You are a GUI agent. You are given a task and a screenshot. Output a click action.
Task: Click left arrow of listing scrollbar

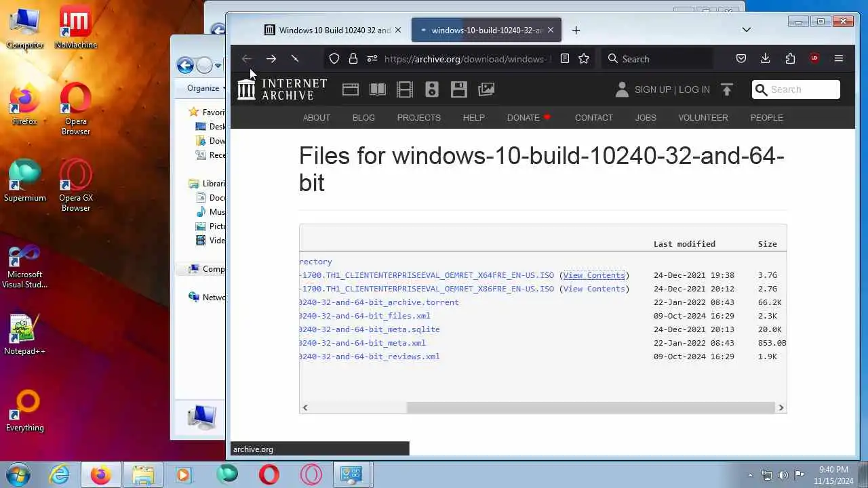tap(305, 407)
